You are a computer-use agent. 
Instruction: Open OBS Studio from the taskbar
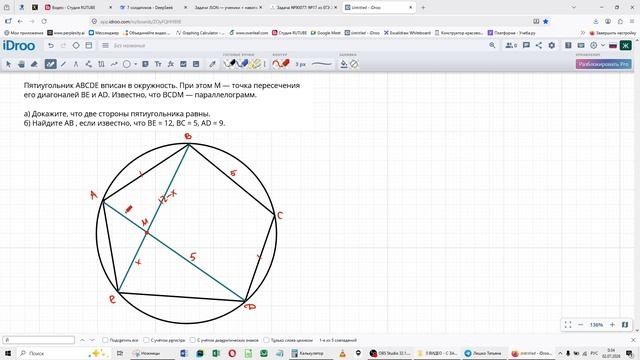pyautogui.click(x=391, y=353)
